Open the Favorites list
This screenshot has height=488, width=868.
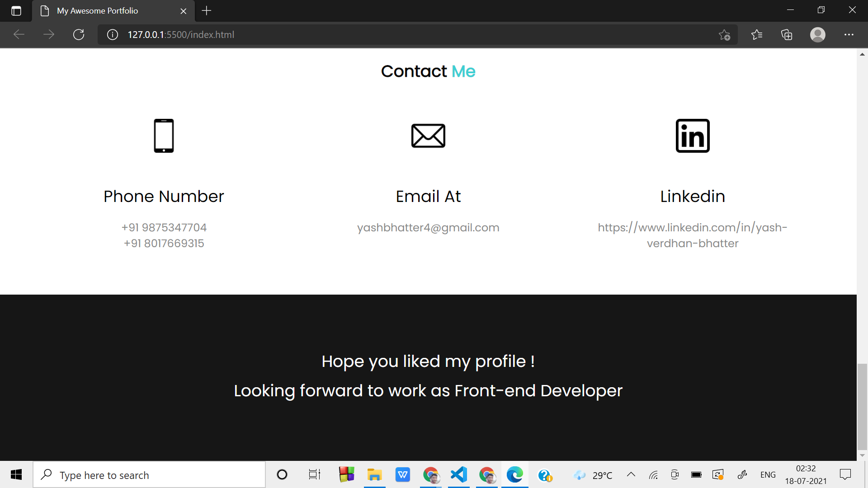coord(756,34)
